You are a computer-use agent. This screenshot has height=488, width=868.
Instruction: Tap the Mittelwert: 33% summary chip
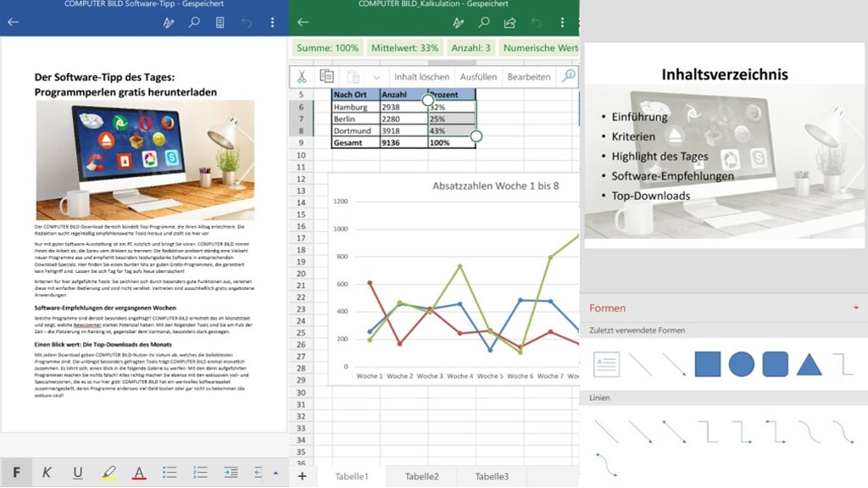[404, 48]
